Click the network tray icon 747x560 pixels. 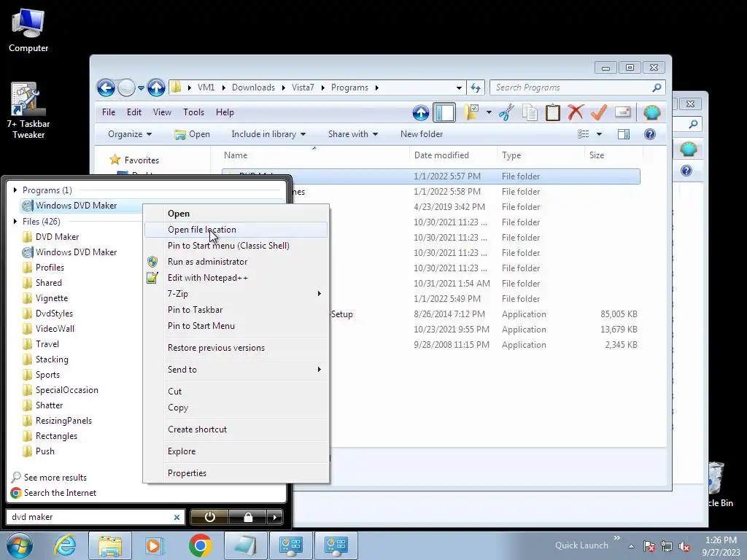[667, 547]
